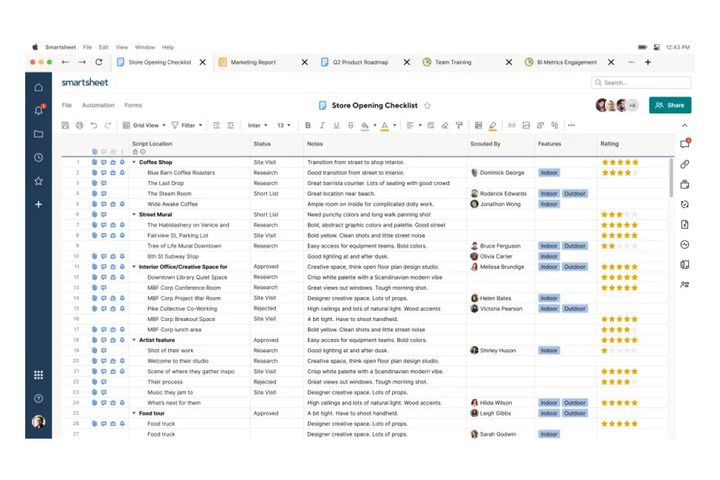Click the highlight changes icon
This screenshot has height=480, width=720.
pos(493,125)
